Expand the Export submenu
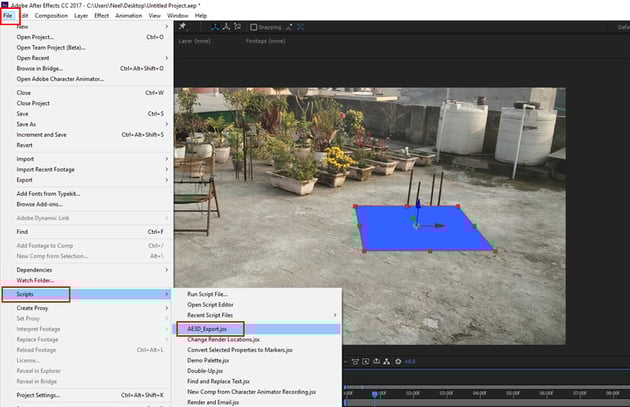This screenshot has width=630, height=407. [87, 180]
